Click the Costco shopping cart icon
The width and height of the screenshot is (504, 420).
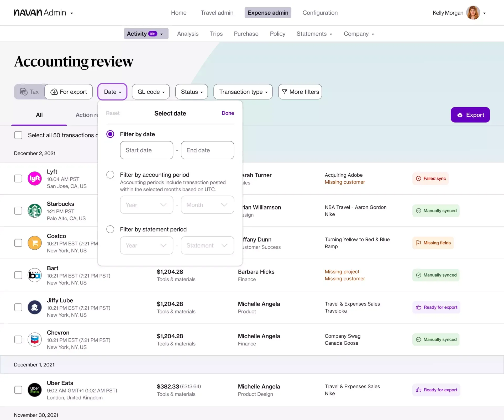click(35, 243)
